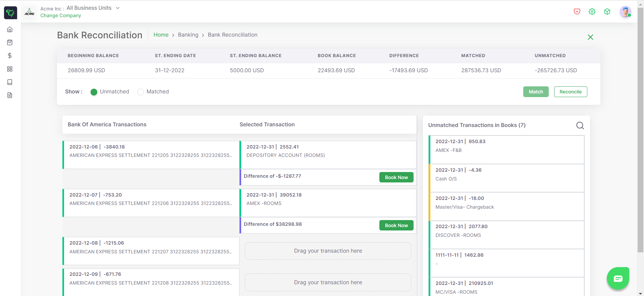
Task: Click the Change Company link
Action: [61, 15]
